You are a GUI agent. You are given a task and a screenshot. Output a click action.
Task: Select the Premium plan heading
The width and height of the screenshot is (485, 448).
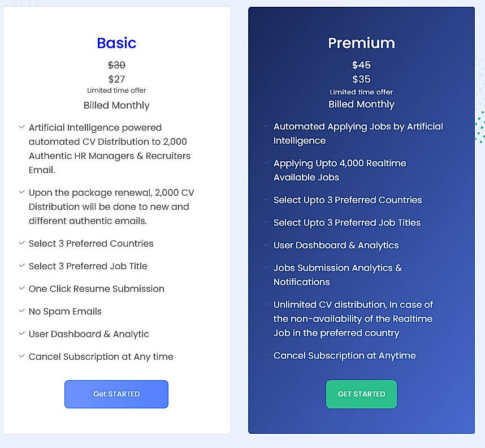pos(361,43)
